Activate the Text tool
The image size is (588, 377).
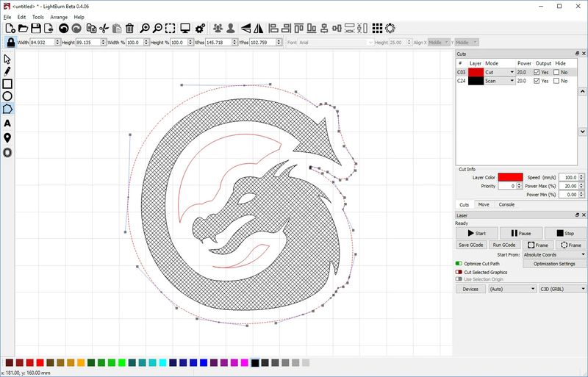pos(7,123)
